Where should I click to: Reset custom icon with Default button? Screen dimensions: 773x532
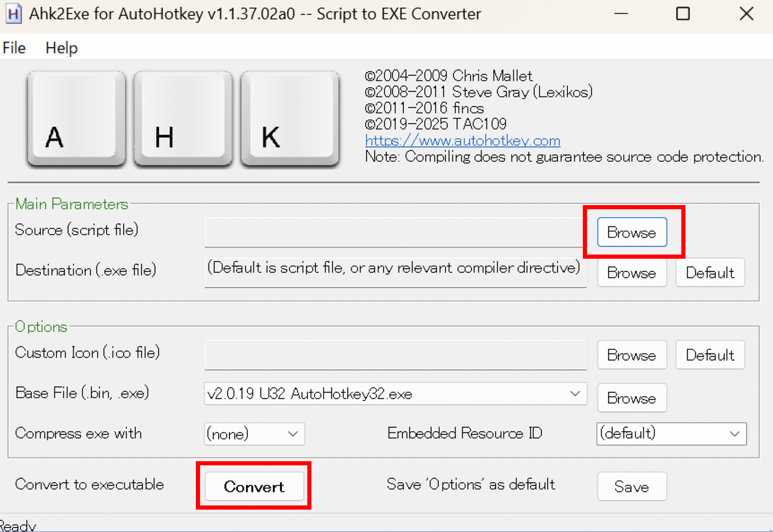710,355
